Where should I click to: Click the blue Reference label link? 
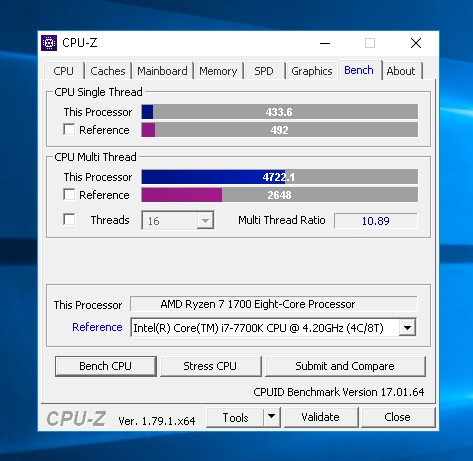coord(97,327)
